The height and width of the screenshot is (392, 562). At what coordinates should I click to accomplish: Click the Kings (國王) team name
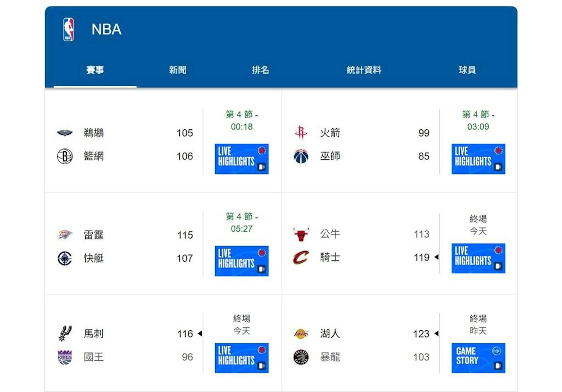coord(94,357)
